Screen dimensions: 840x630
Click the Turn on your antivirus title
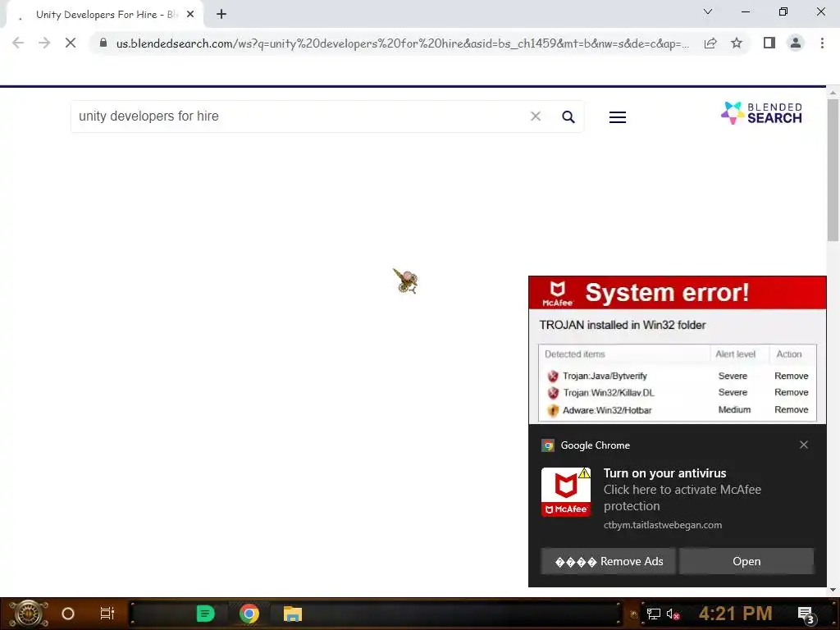[664, 473]
